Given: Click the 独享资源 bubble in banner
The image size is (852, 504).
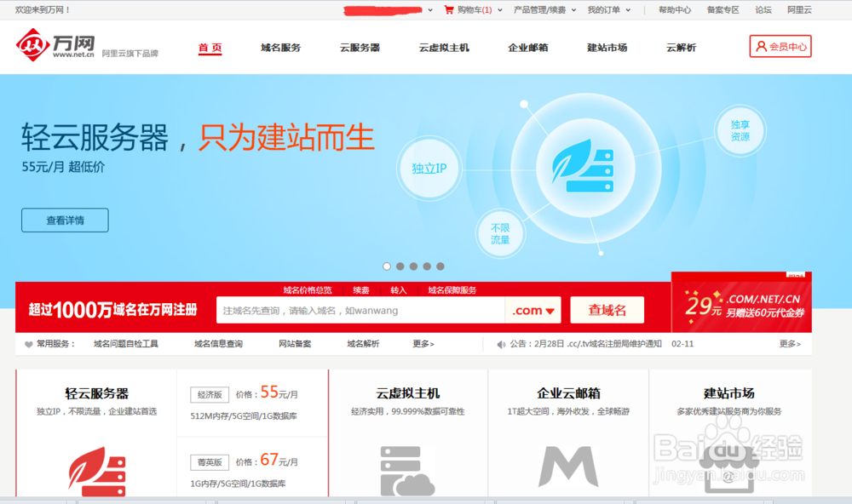Looking at the screenshot, I should (740, 131).
